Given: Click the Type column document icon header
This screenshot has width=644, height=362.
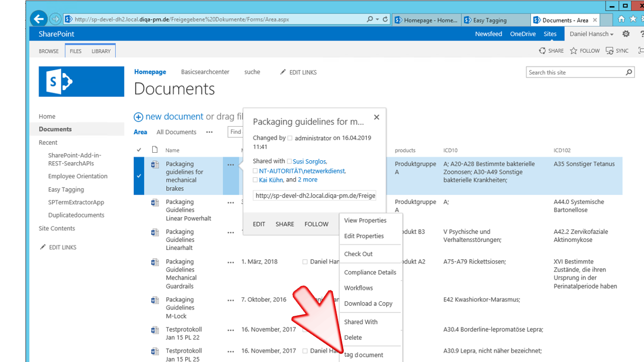Looking at the screenshot, I should pyautogui.click(x=155, y=150).
